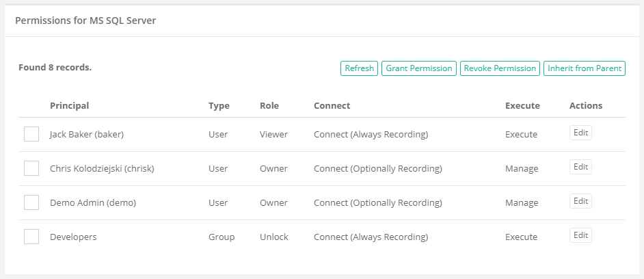
Task: Click the Execute column header
Action: 522,106
